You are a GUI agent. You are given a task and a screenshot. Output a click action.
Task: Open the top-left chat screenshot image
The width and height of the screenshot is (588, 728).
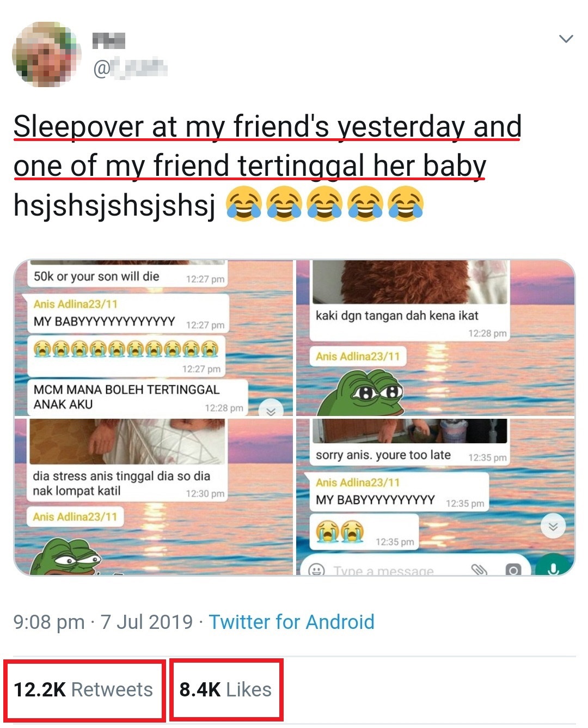[154, 338]
